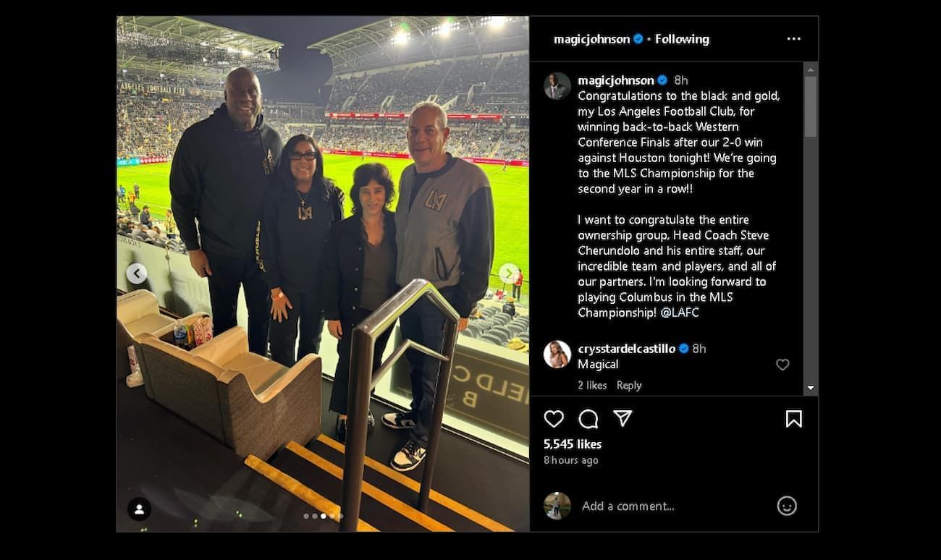Open three-dot more options menu
Image resolution: width=941 pixels, height=560 pixels.
point(794,39)
